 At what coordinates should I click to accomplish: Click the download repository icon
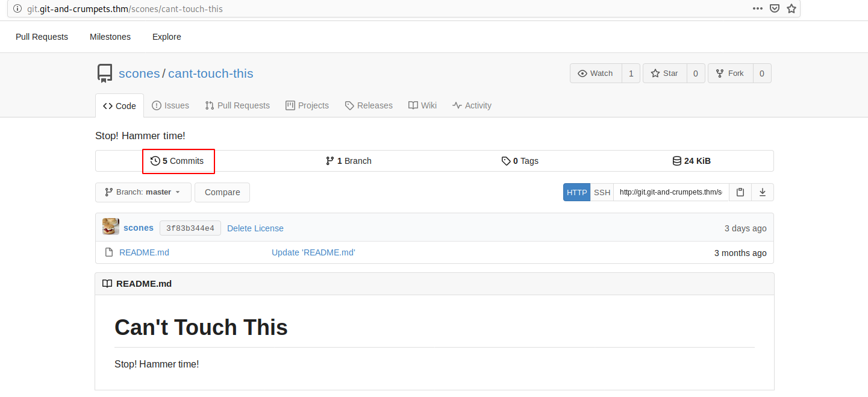click(x=763, y=192)
